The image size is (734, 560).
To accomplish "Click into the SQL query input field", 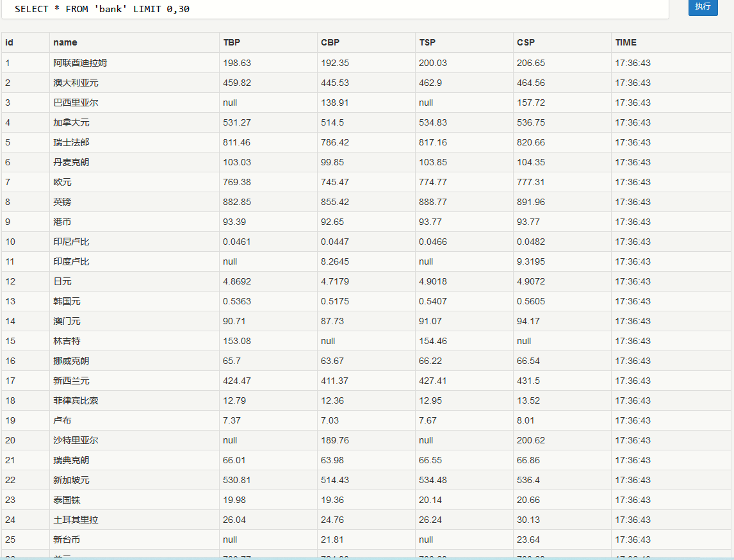I will [x=333, y=9].
